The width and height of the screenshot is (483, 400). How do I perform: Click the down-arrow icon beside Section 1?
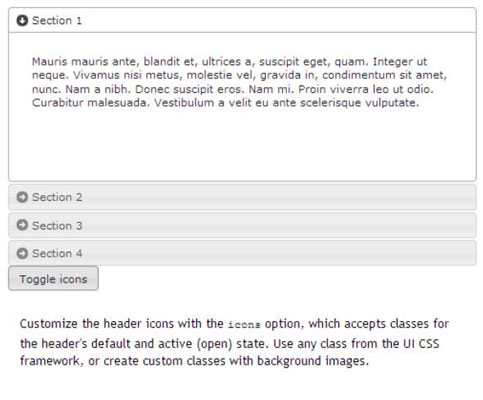(x=22, y=21)
